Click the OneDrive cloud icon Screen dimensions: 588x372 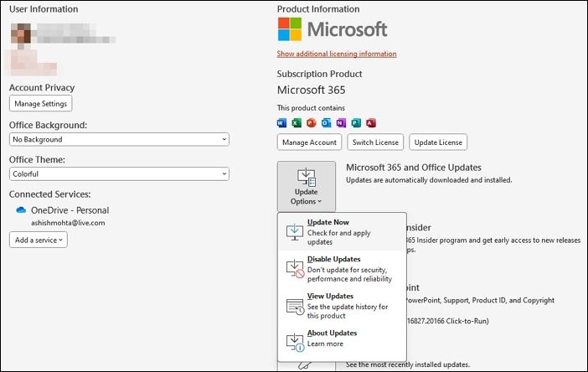click(x=21, y=210)
